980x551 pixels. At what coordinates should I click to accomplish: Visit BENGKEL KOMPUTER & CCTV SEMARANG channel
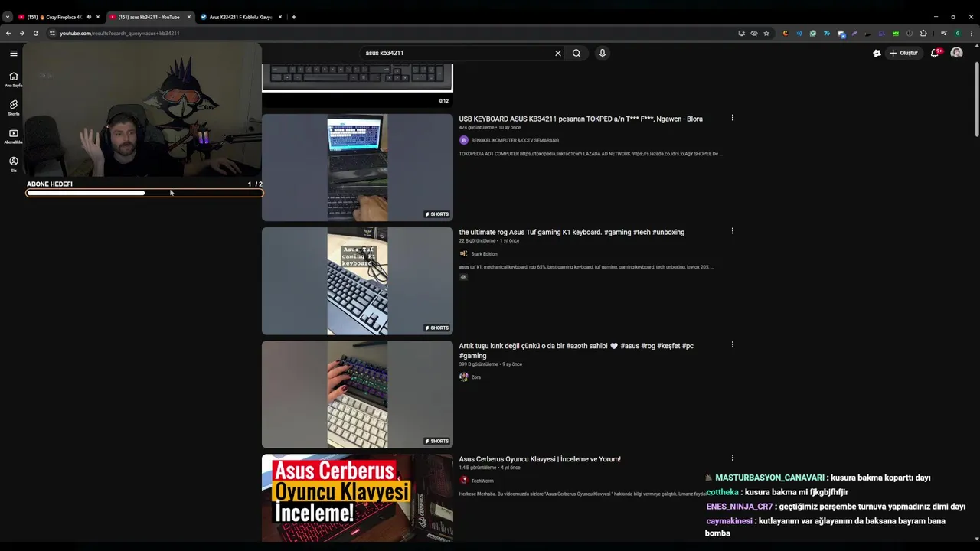coord(514,140)
